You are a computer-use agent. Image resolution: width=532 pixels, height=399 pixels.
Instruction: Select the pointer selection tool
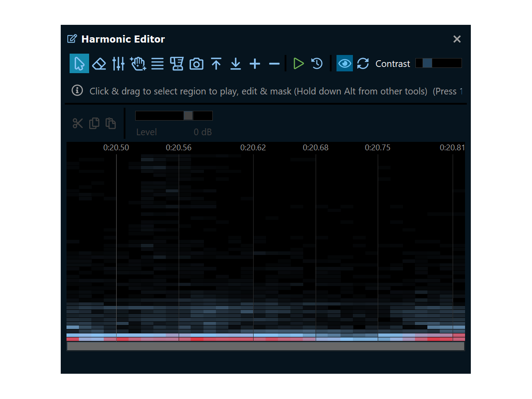pos(79,63)
